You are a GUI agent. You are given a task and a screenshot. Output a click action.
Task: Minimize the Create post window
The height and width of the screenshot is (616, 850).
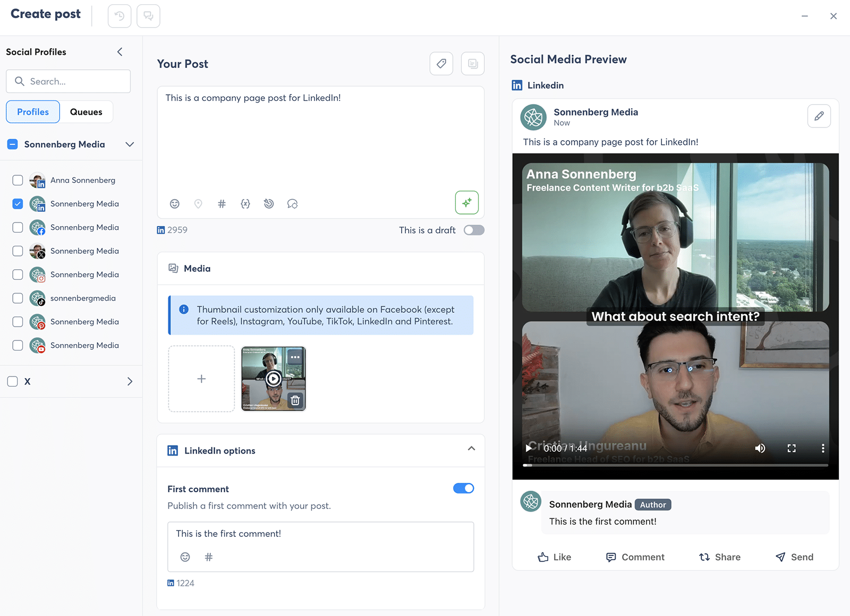804,16
